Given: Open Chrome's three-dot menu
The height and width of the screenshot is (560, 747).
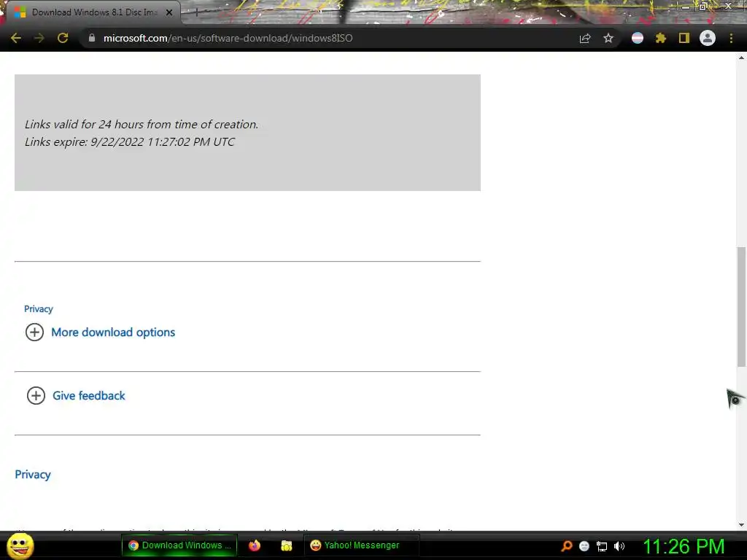Looking at the screenshot, I should 731,38.
